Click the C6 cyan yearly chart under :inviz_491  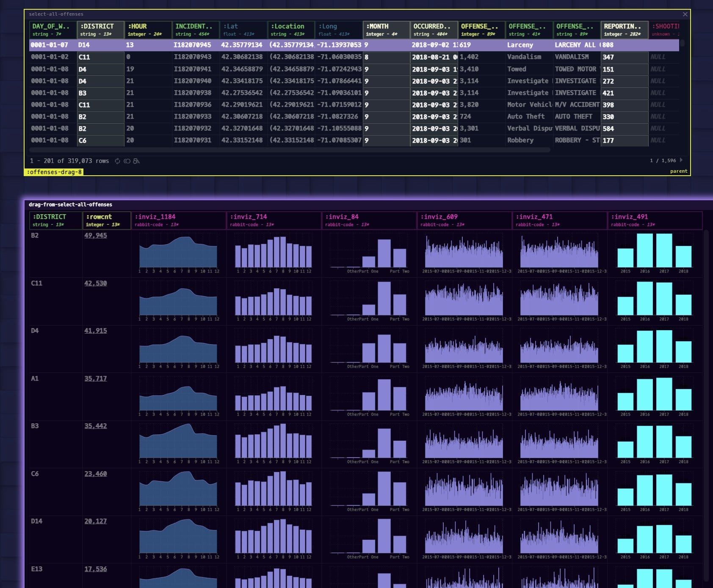[x=655, y=491]
